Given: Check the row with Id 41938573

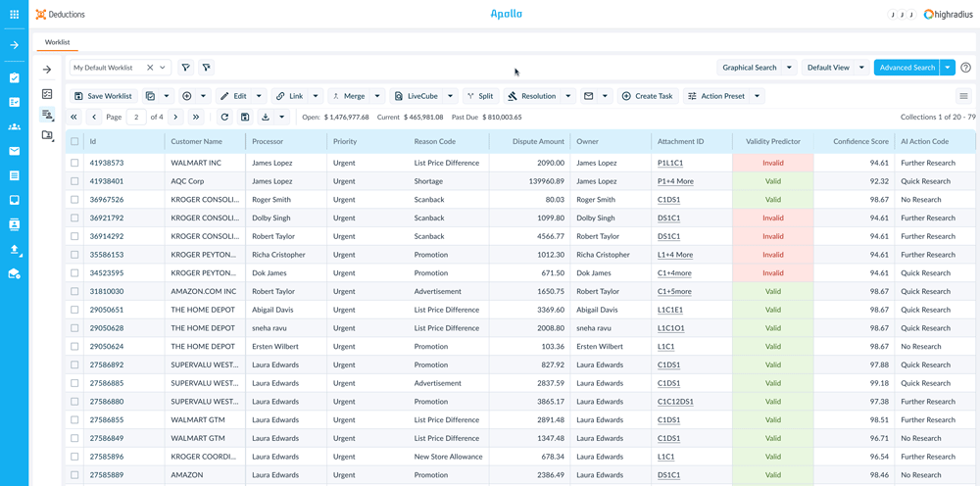Looking at the screenshot, I should [75, 163].
